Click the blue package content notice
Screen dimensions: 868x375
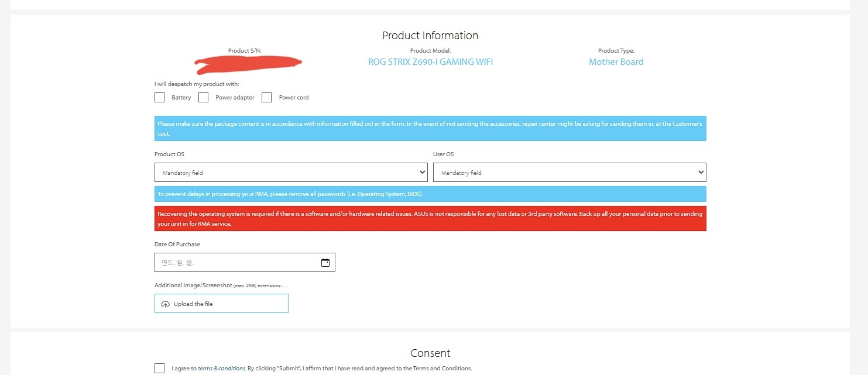[430, 129]
